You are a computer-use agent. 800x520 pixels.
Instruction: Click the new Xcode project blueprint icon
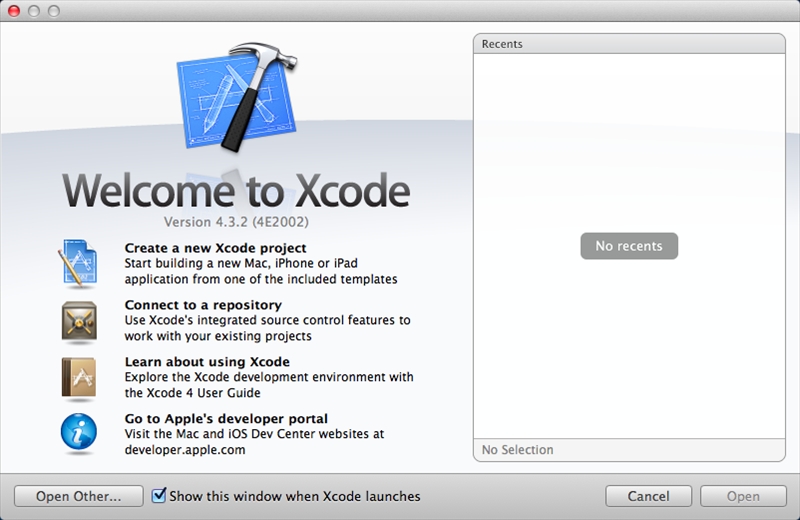[78, 262]
